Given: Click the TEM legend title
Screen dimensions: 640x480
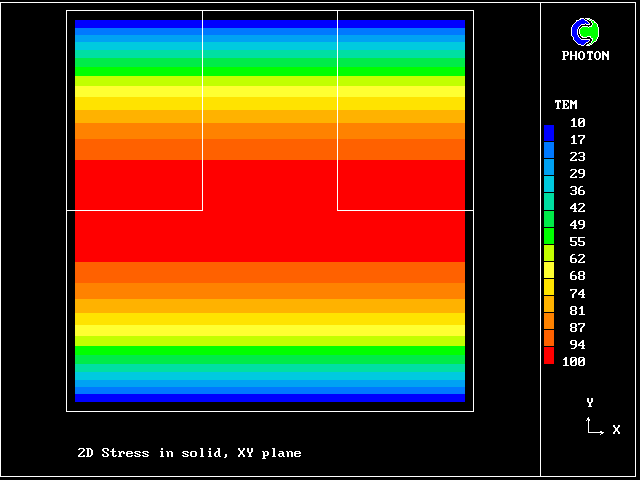Looking at the screenshot, I should [x=566, y=104].
